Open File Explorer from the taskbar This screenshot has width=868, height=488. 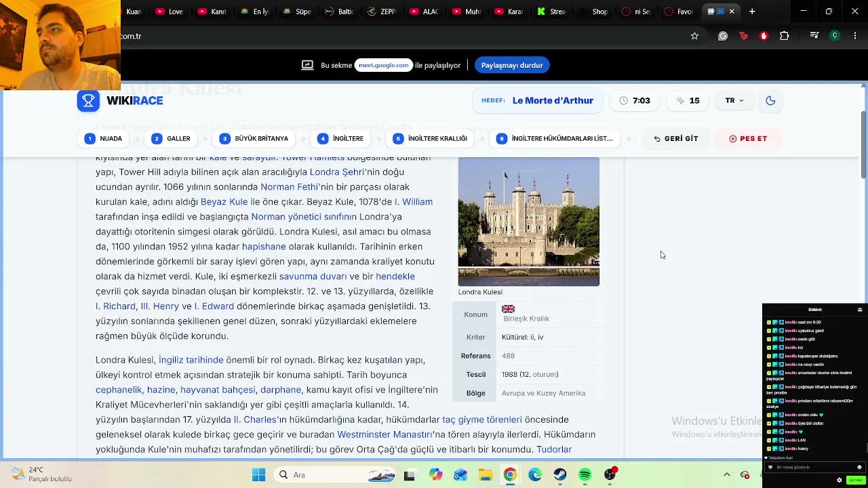(x=485, y=475)
